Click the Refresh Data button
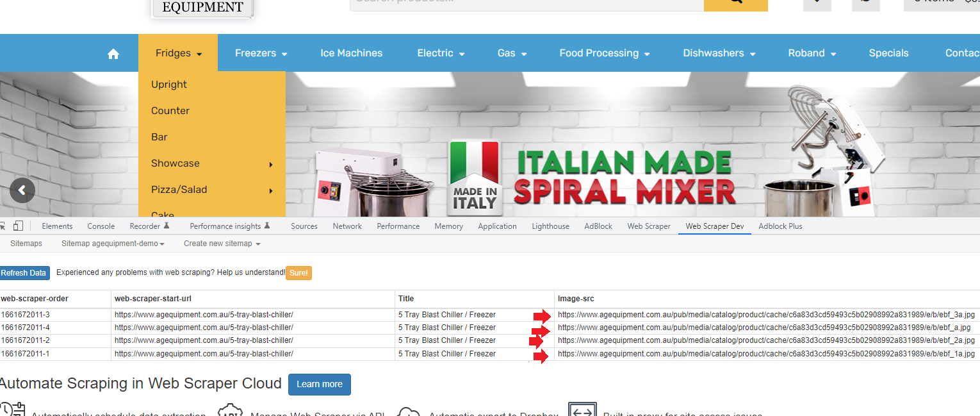Viewport: 980px width, 416px height. point(24,273)
